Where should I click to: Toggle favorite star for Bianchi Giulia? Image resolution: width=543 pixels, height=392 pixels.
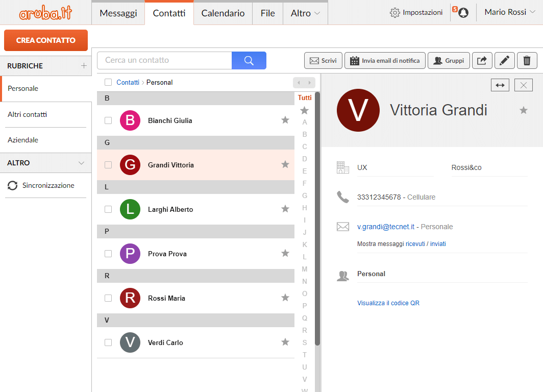point(285,120)
